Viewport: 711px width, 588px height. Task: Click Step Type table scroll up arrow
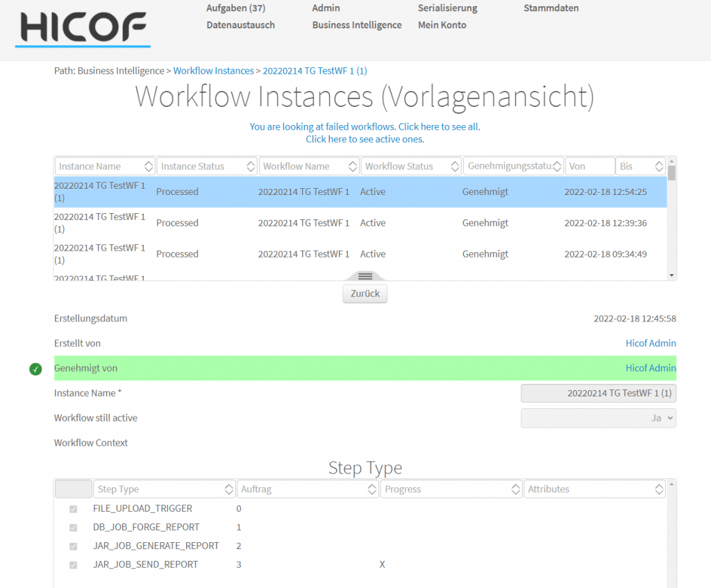671,485
